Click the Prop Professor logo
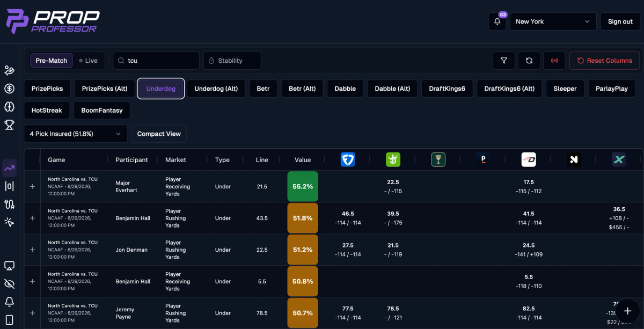The image size is (644, 329). click(x=53, y=21)
